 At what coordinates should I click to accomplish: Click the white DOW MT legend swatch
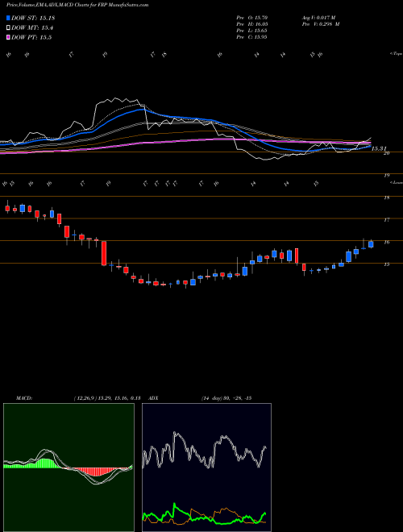pos(8,28)
